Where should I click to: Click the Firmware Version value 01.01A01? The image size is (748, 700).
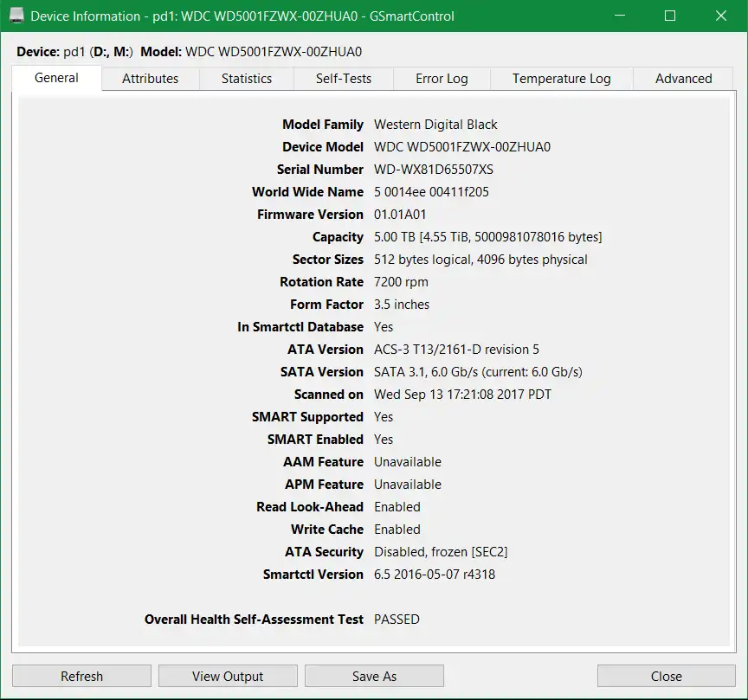pyautogui.click(x=398, y=214)
